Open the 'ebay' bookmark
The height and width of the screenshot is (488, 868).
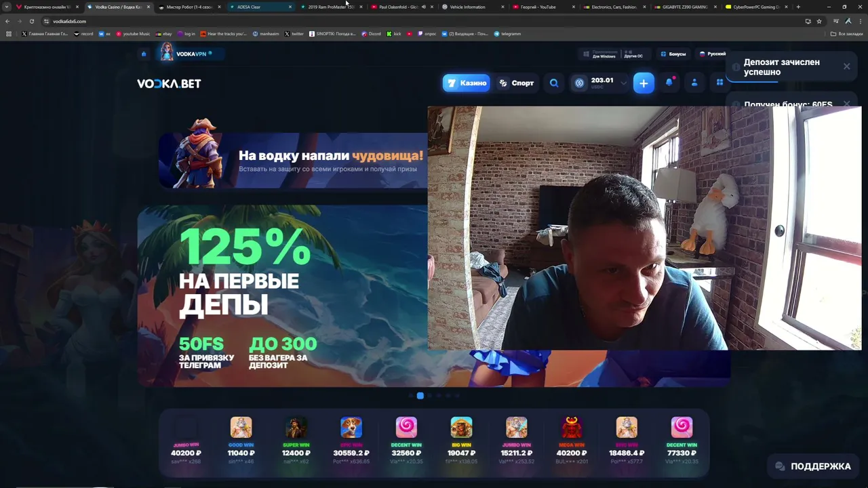[163, 33]
